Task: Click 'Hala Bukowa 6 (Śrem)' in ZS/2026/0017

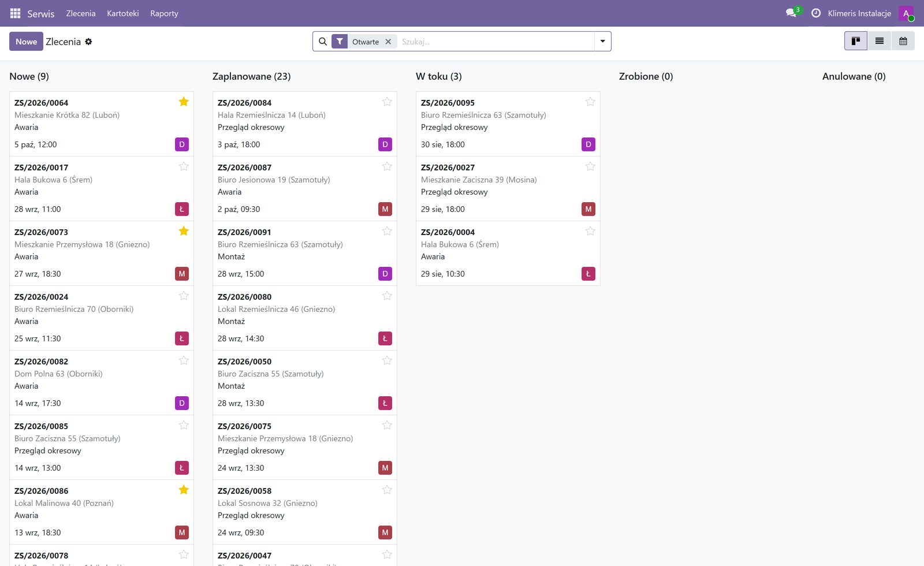Action: coord(54,180)
